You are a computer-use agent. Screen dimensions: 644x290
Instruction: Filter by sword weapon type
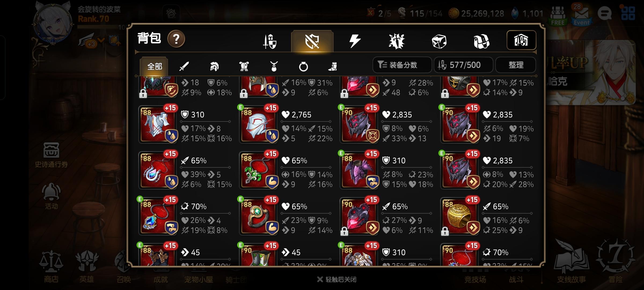pos(184,66)
